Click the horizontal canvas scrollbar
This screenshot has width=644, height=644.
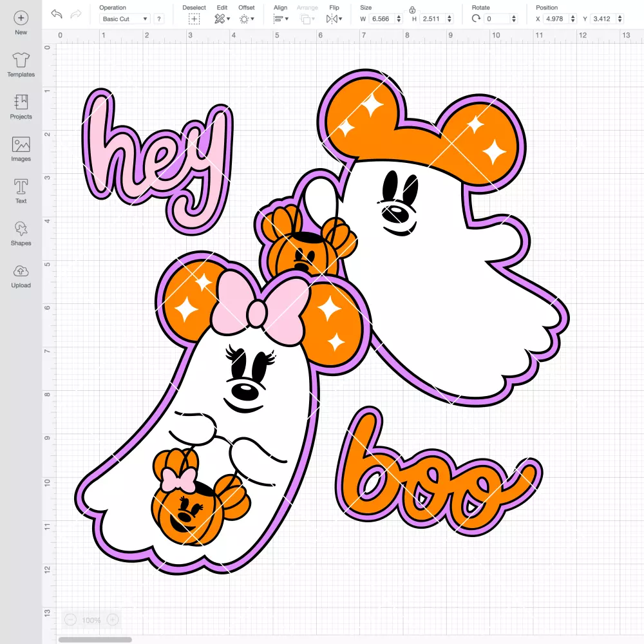pyautogui.click(x=95, y=639)
